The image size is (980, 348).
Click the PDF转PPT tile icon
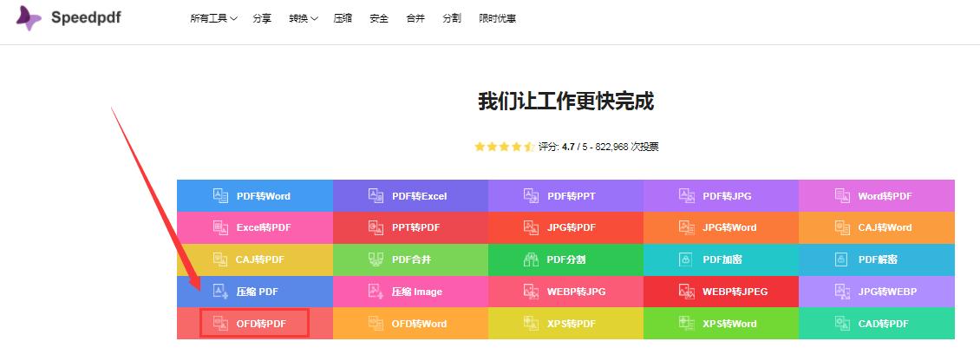click(532, 196)
